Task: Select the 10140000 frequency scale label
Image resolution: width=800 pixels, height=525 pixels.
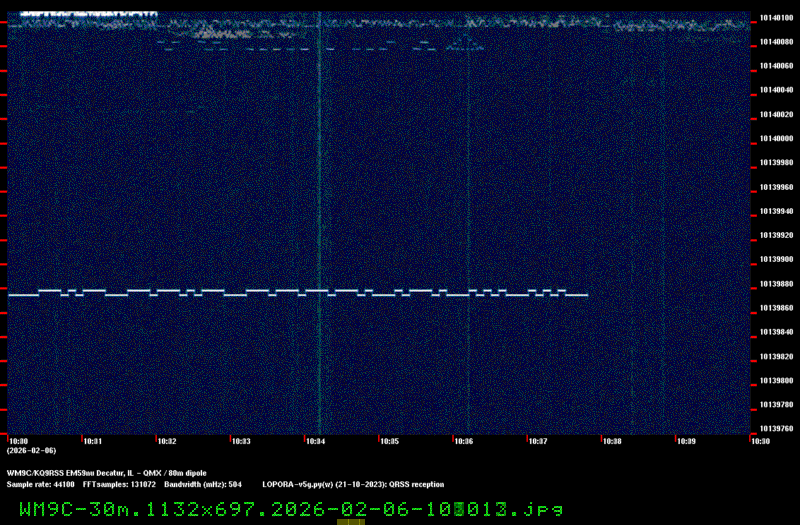Action: click(776, 139)
